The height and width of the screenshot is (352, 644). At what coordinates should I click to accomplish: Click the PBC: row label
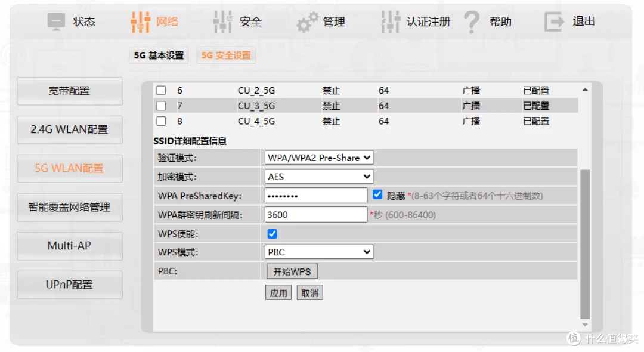pos(168,271)
